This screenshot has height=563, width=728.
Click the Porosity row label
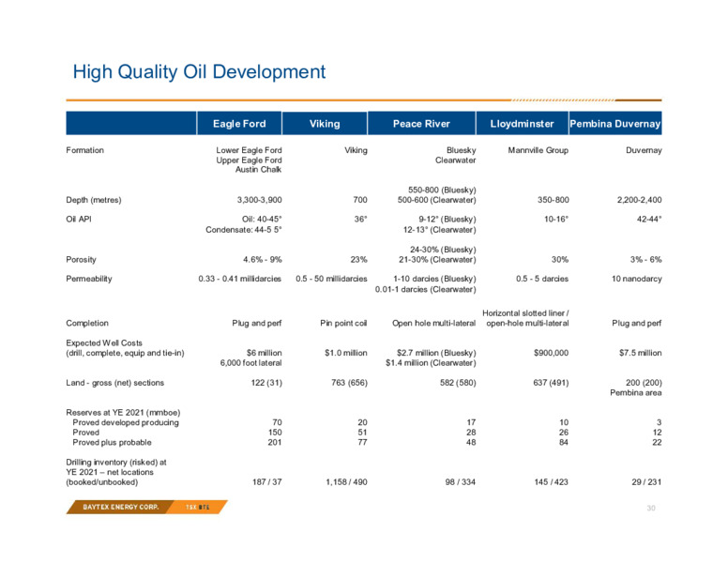pos(82,259)
